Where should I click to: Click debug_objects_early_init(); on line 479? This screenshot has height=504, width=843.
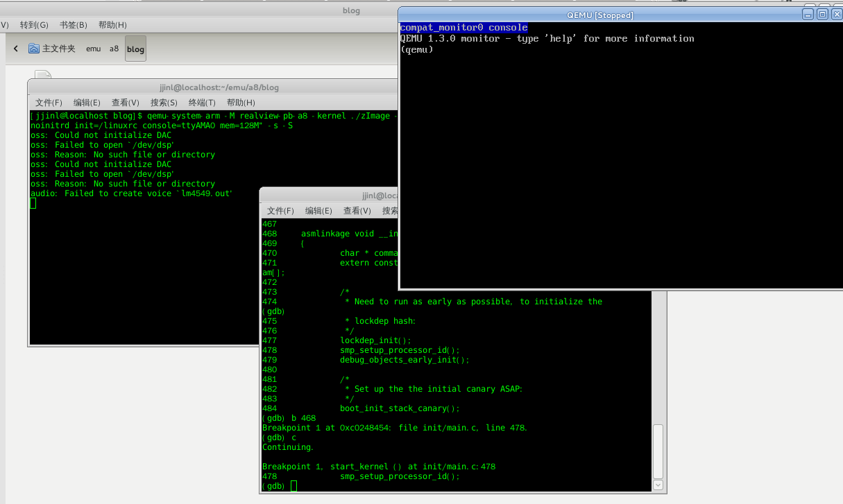(405, 360)
